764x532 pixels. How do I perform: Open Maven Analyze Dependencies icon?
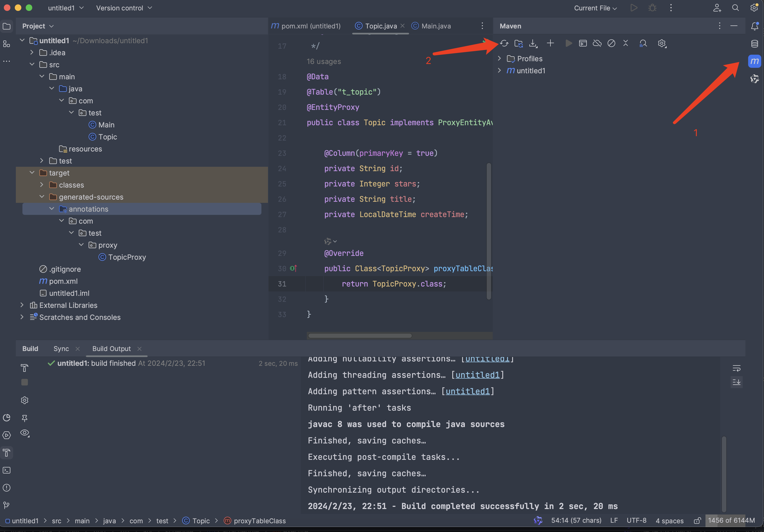pos(643,43)
